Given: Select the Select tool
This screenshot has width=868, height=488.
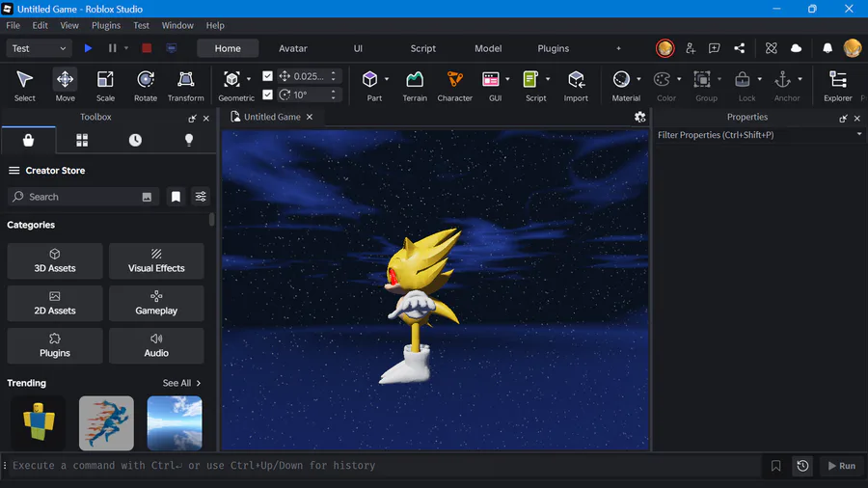Looking at the screenshot, I should (x=24, y=86).
